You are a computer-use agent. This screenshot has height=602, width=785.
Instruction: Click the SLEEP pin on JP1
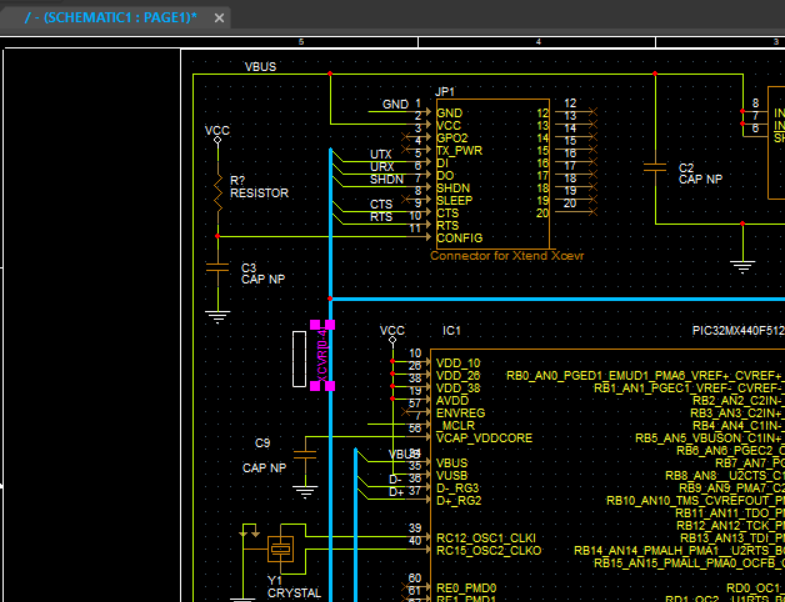point(454,200)
